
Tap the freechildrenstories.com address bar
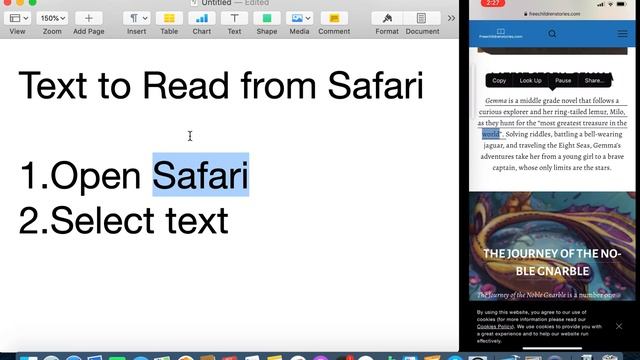[x=552, y=13]
